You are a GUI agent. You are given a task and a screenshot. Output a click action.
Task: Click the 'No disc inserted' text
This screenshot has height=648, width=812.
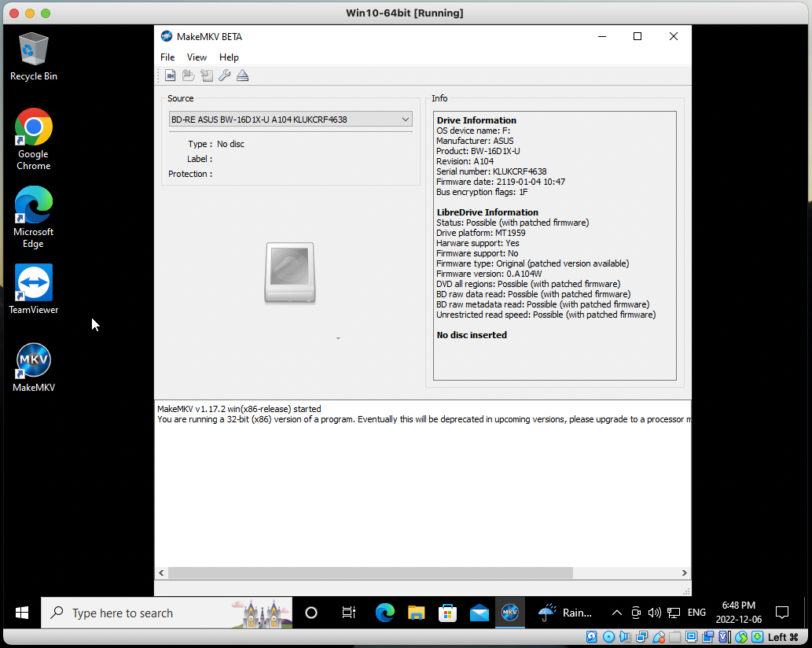coord(472,335)
